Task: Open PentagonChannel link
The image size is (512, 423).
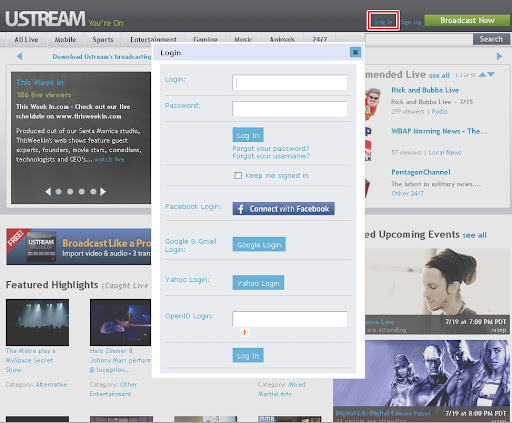Action: 421,172
